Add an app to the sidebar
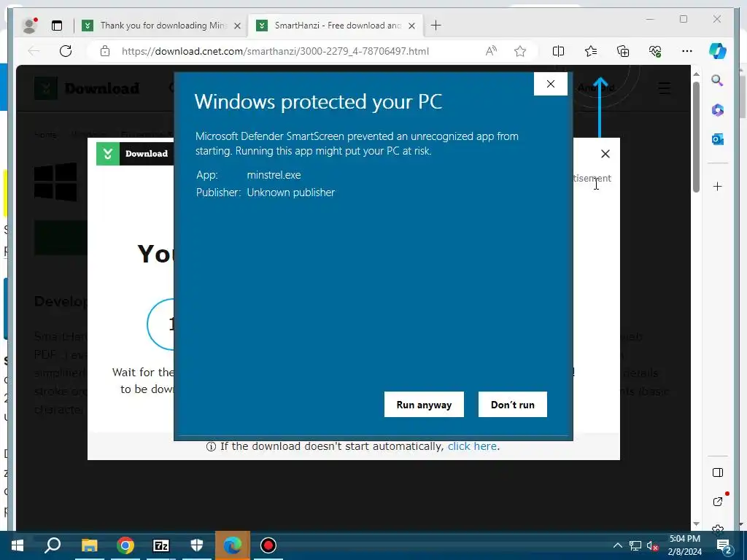 [x=718, y=186]
